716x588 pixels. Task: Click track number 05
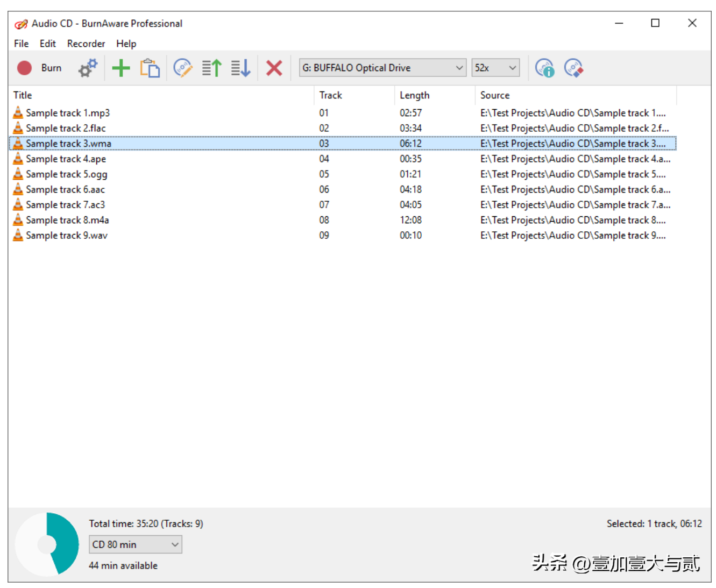[324, 174]
